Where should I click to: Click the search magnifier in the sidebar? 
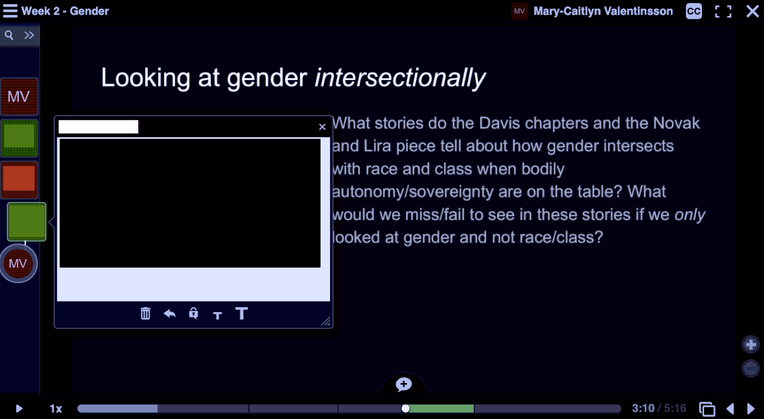click(x=9, y=35)
